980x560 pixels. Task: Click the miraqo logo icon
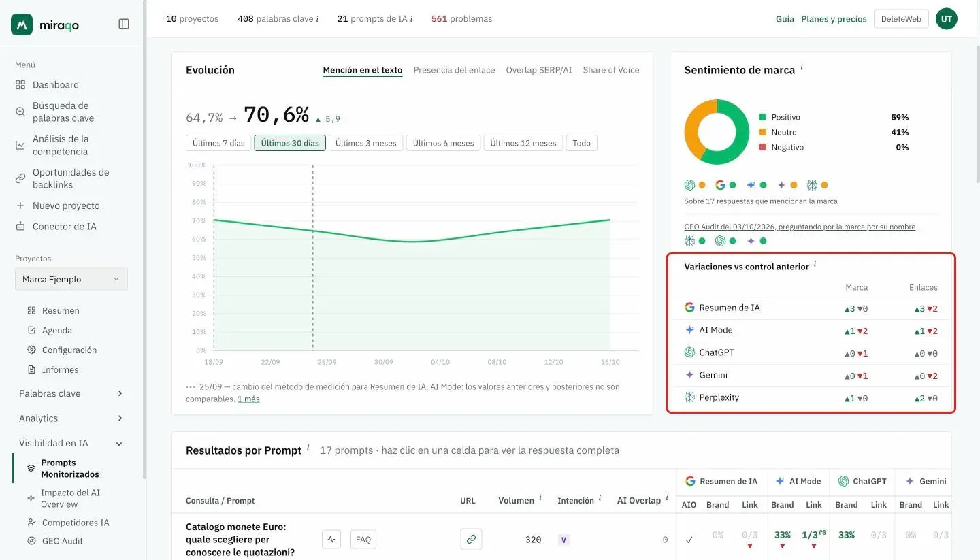[x=22, y=24]
